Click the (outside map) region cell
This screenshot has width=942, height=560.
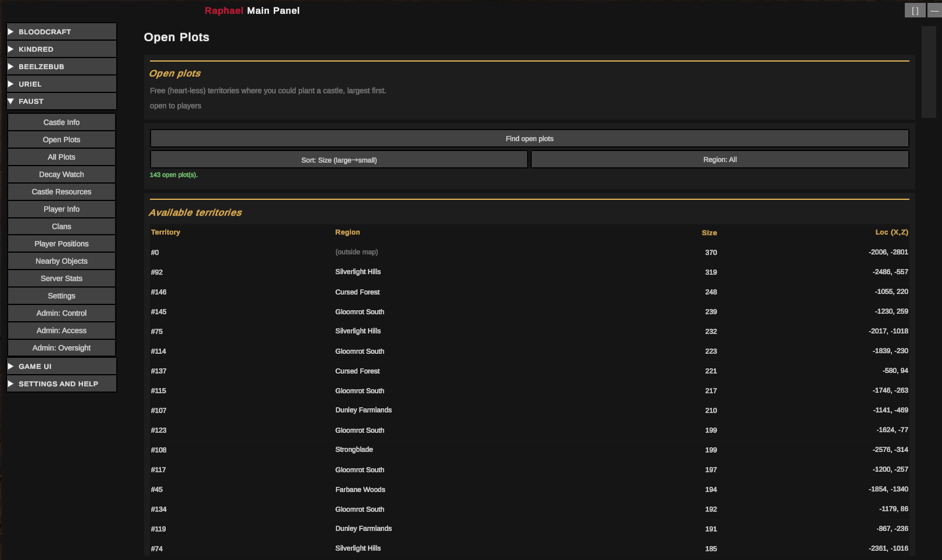point(356,252)
